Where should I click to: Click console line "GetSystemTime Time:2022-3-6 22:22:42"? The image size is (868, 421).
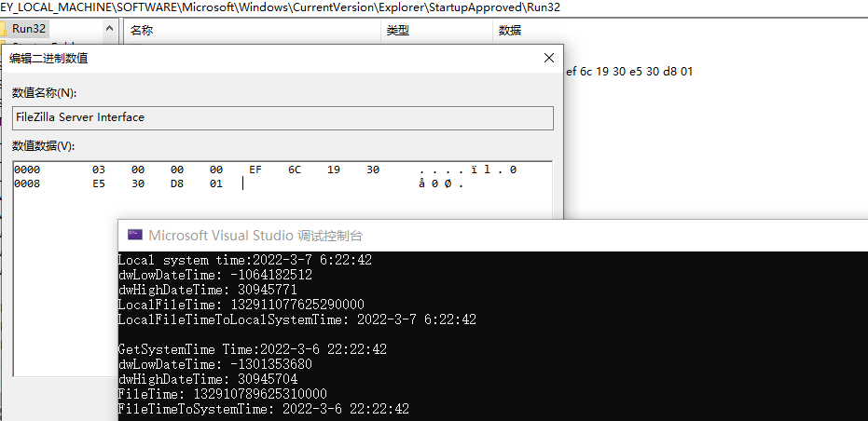[x=253, y=349]
